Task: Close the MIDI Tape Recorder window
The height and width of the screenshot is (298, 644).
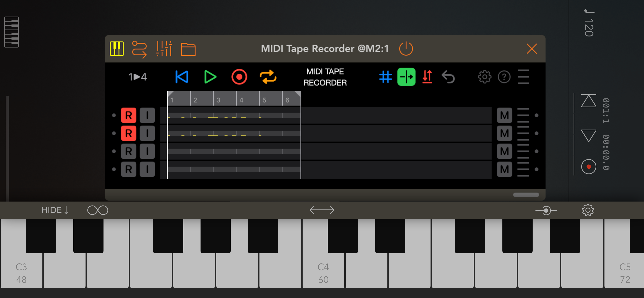Action: (532, 48)
